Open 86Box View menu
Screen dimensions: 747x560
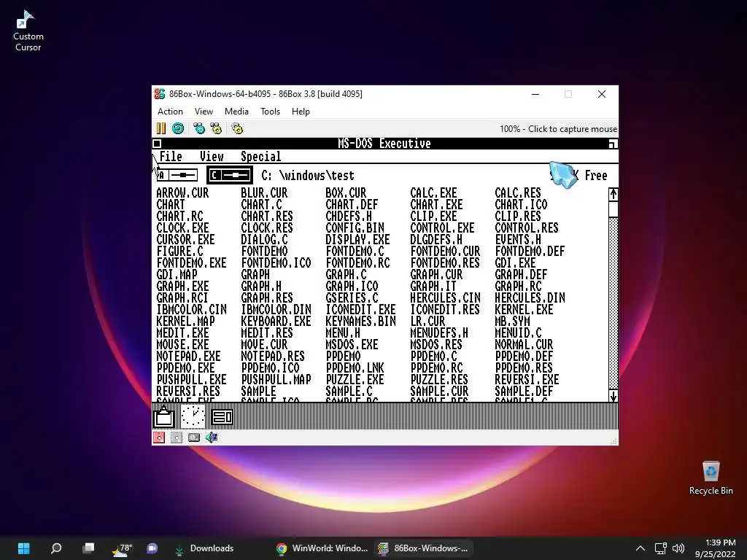pos(204,112)
